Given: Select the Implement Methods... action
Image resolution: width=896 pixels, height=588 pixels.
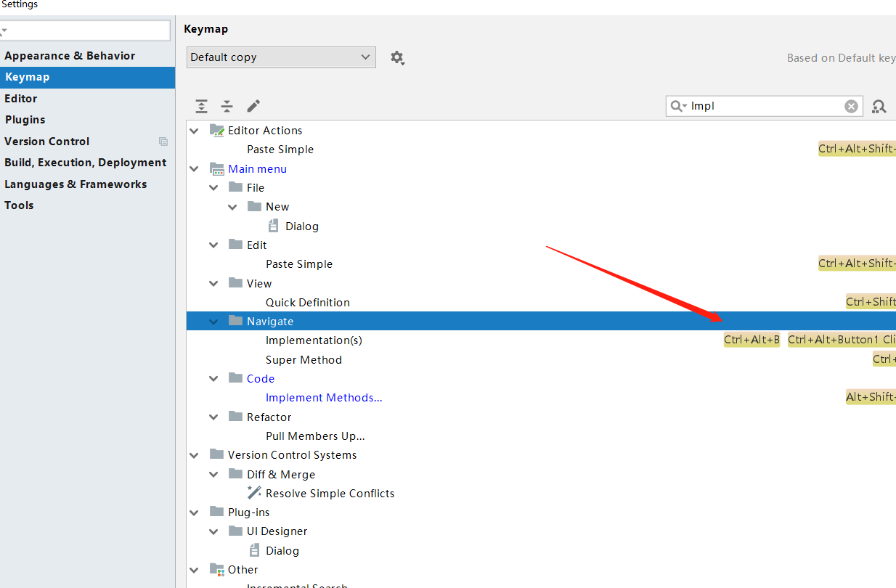Looking at the screenshot, I should (324, 398).
